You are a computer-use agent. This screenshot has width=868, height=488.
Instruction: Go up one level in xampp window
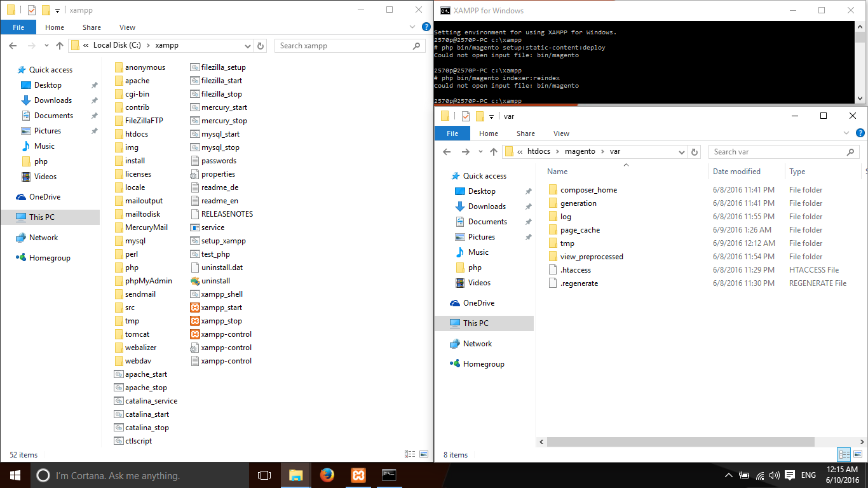[60, 46]
